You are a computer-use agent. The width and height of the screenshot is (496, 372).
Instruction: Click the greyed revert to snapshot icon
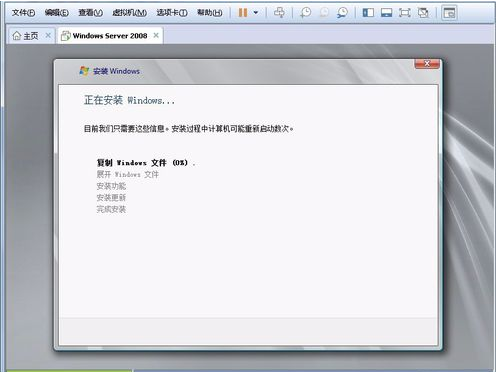tap(324, 13)
